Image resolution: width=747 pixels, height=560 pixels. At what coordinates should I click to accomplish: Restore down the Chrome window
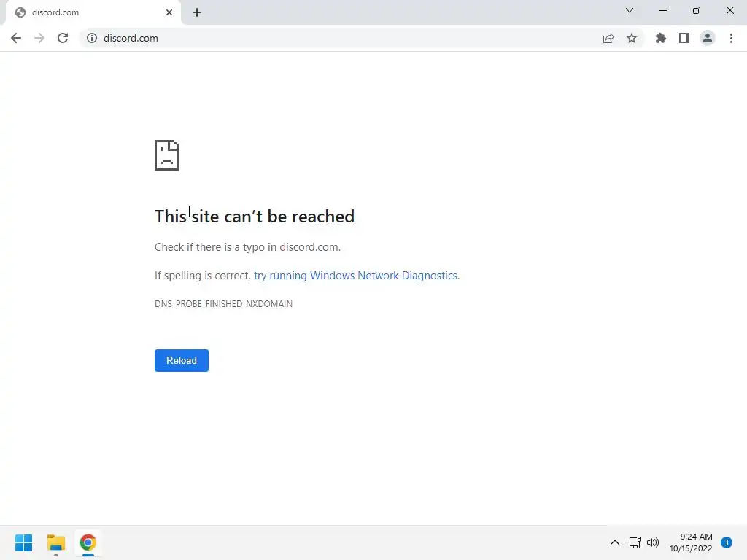pyautogui.click(x=697, y=10)
